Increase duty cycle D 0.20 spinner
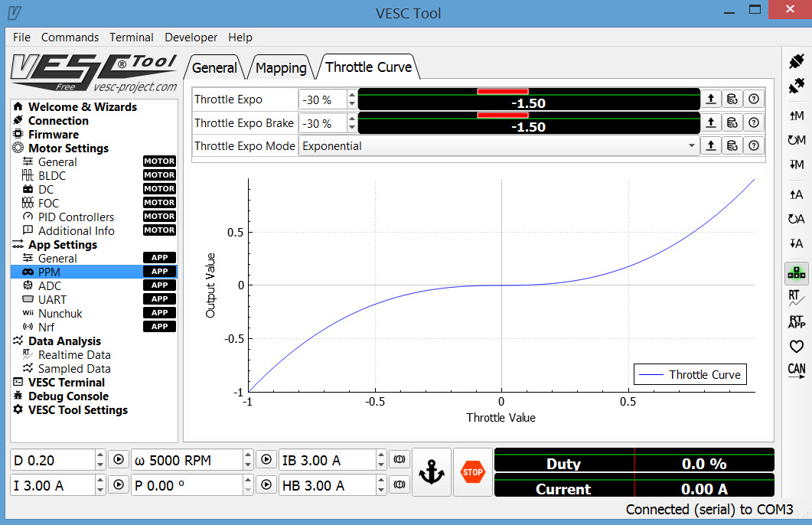812x525 pixels. [100, 455]
